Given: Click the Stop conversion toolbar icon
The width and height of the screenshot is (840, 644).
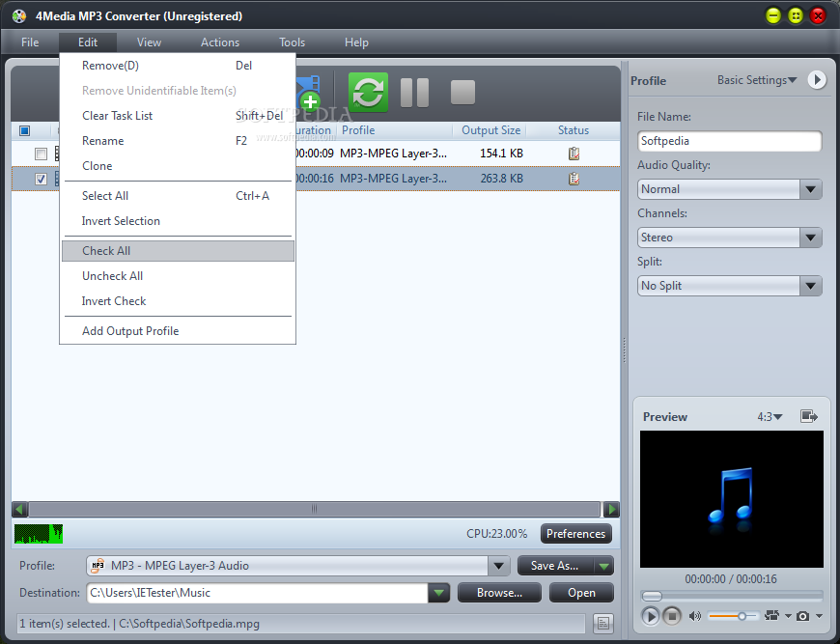Looking at the screenshot, I should [x=462, y=92].
